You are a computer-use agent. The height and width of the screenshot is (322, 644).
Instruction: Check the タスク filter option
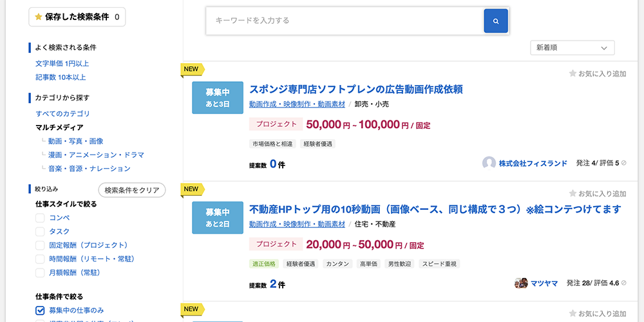pyautogui.click(x=40, y=232)
